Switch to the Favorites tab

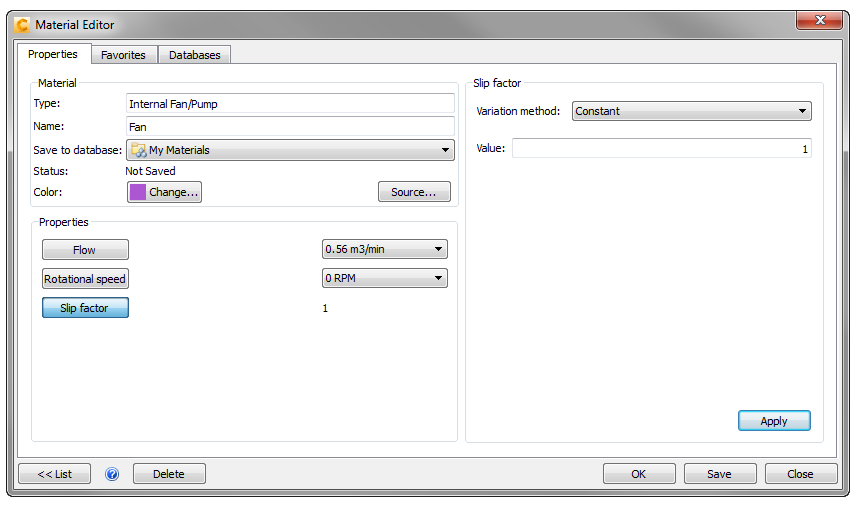[x=123, y=55]
